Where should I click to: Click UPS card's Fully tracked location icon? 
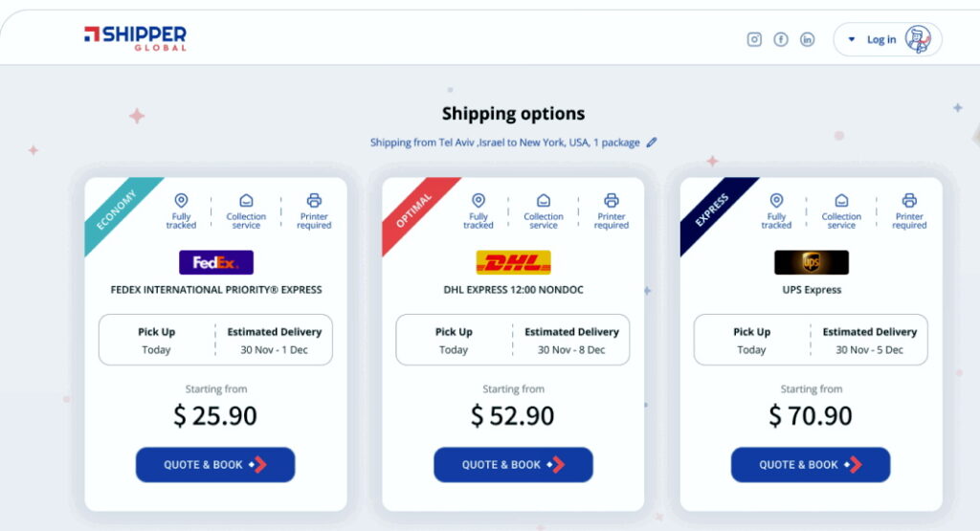(x=776, y=201)
